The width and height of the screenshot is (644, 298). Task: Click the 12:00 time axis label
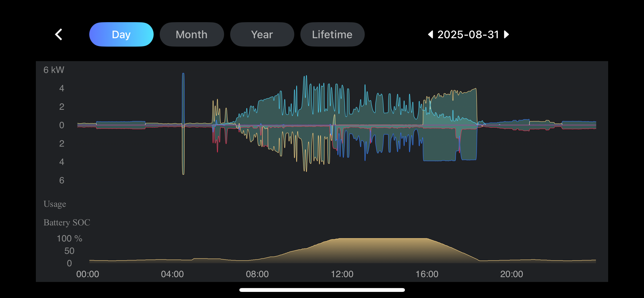coord(342,274)
